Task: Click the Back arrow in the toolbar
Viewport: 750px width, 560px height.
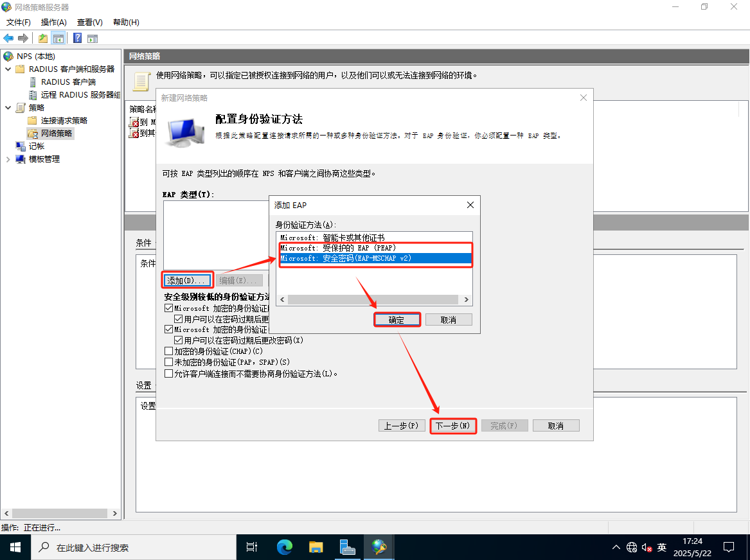Action: click(x=8, y=39)
